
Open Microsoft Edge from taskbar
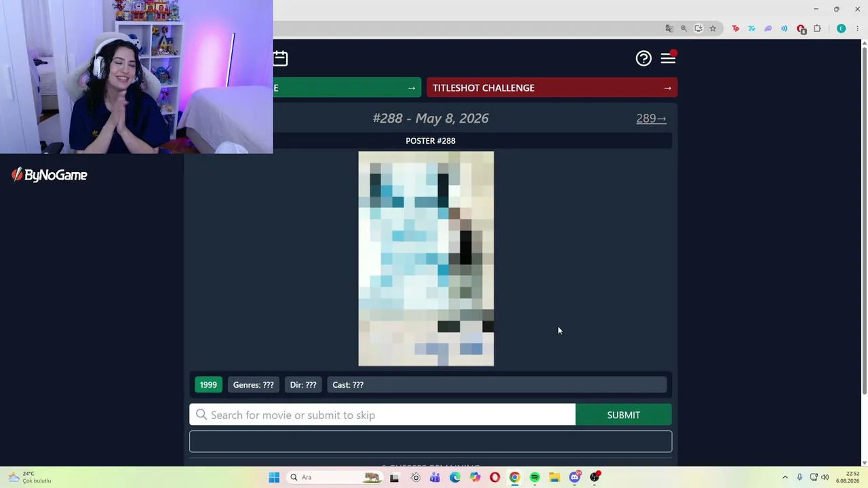tap(455, 477)
